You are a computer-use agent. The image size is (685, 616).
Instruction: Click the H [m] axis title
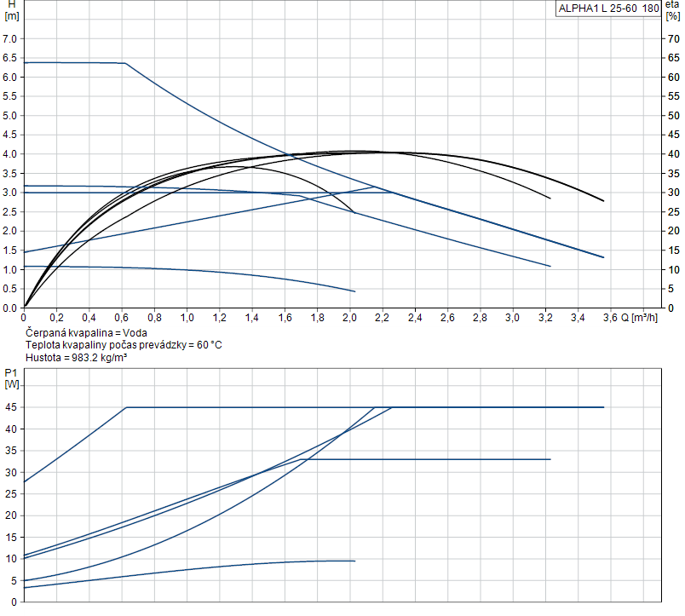click(11, 10)
